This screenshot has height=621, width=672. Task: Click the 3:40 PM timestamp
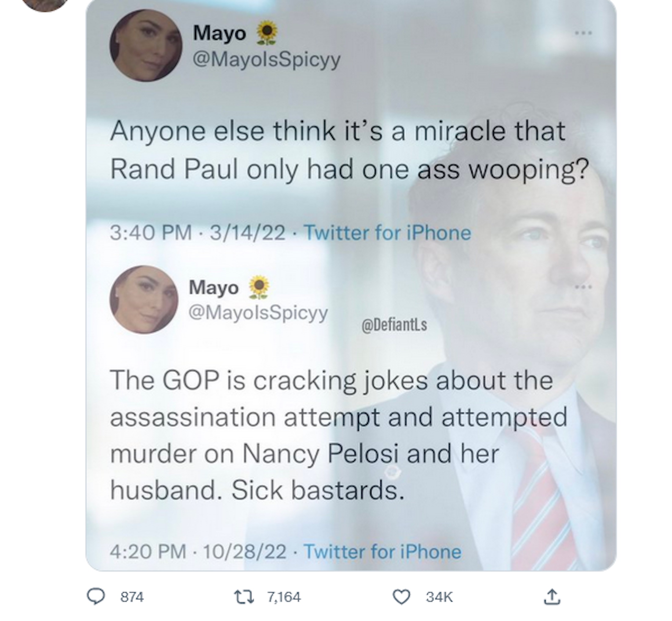point(151,233)
